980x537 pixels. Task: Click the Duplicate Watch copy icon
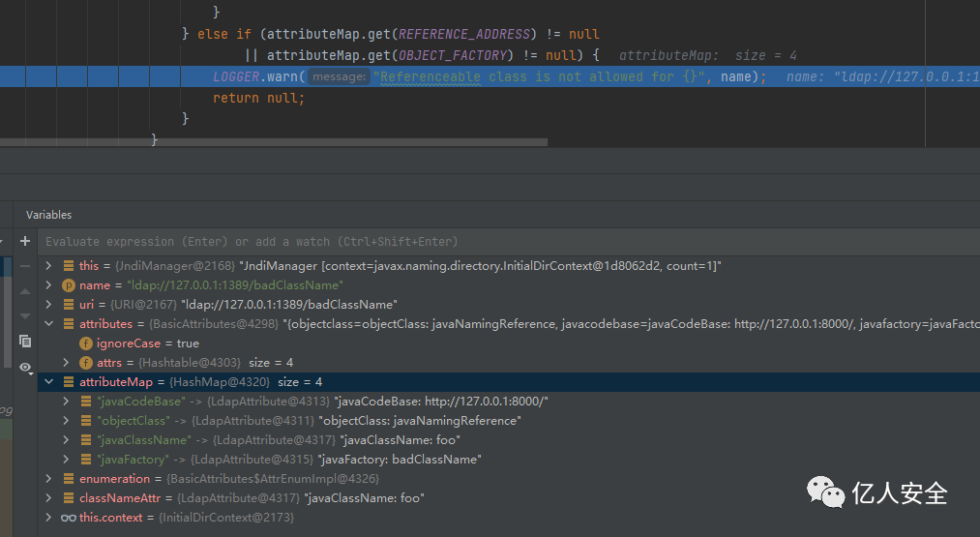25,342
